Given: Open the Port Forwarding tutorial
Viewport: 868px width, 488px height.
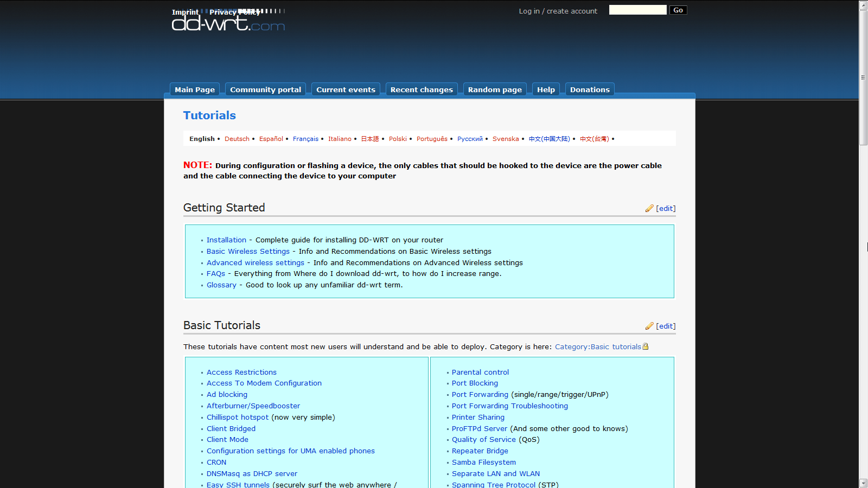Looking at the screenshot, I should tap(480, 394).
